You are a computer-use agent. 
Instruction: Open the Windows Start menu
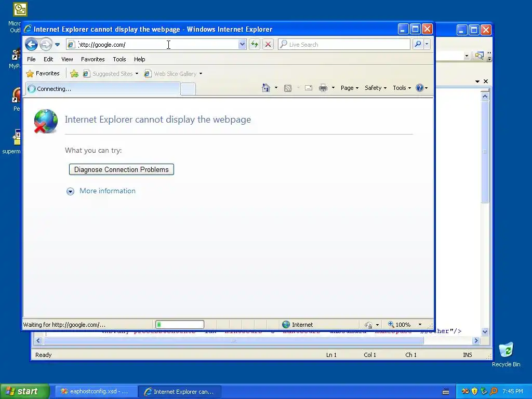point(24,391)
